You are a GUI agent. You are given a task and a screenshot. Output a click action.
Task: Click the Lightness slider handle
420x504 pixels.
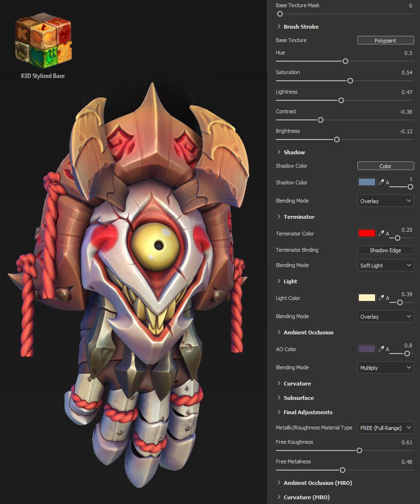pyautogui.click(x=341, y=100)
